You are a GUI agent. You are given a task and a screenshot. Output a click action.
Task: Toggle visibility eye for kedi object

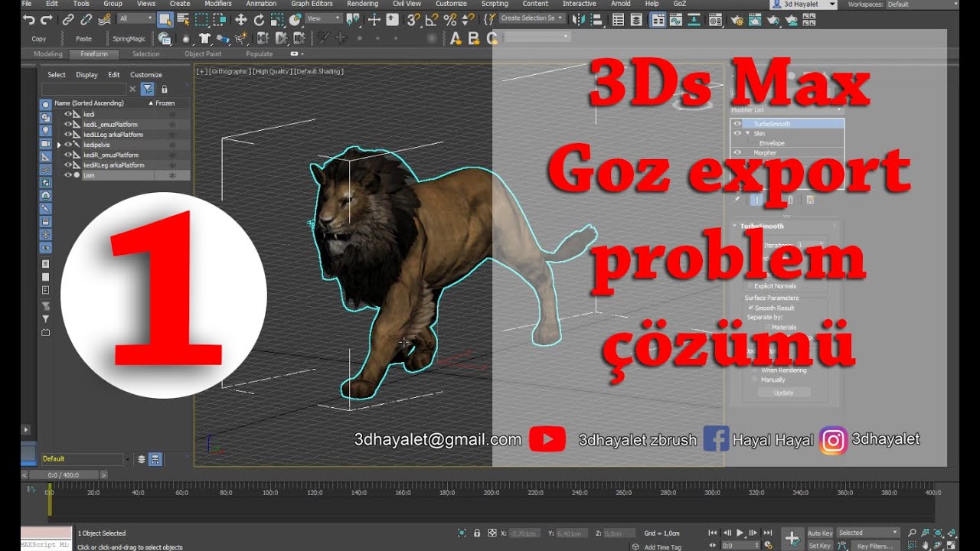tap(68, 114)
